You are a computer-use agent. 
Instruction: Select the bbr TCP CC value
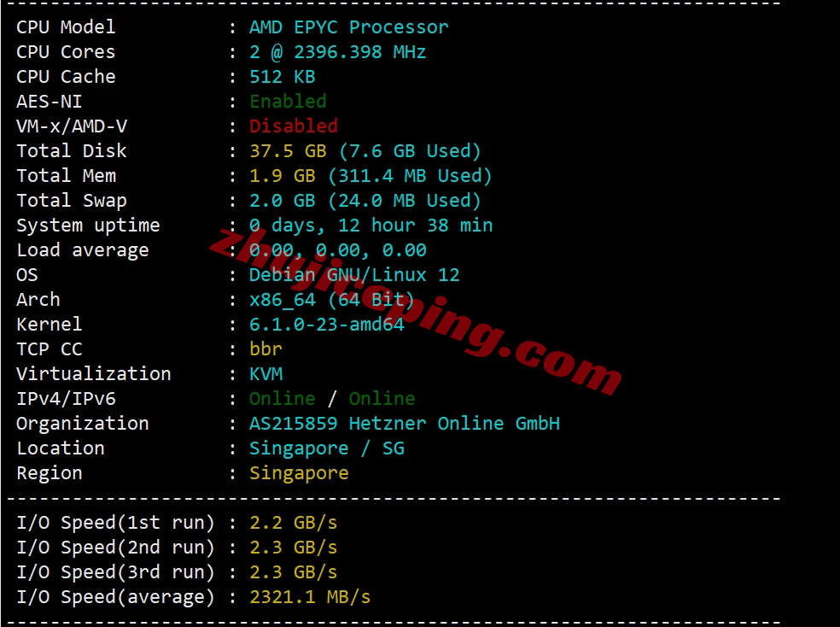point(265,349)
